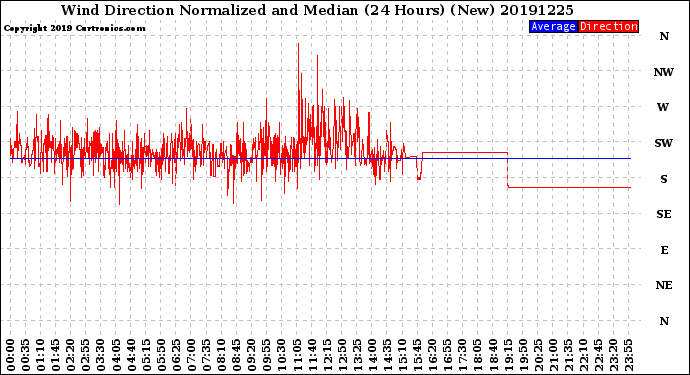
Task: Click the 04:05 time label
Action: click(116, 355)
